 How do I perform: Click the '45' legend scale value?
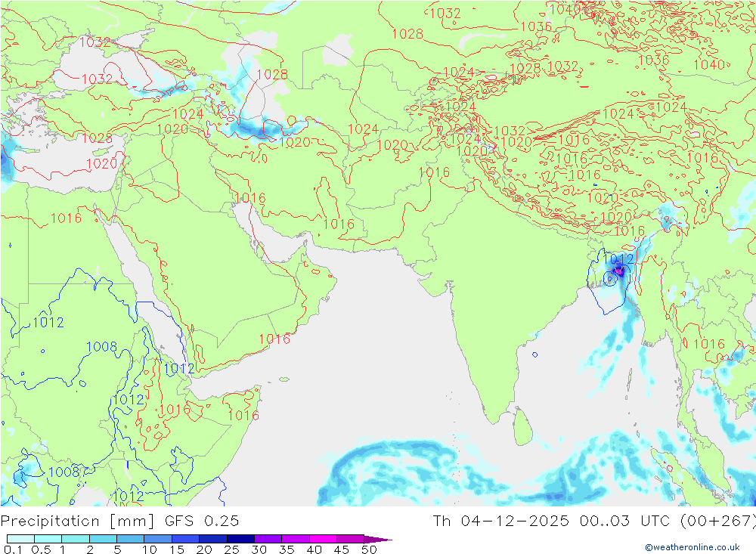pyautogui.click(x=342, y=549)
